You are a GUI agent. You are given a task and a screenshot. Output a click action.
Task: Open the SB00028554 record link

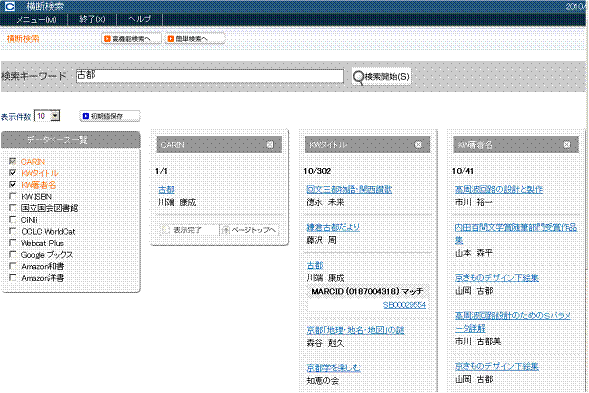click(405, 305)
